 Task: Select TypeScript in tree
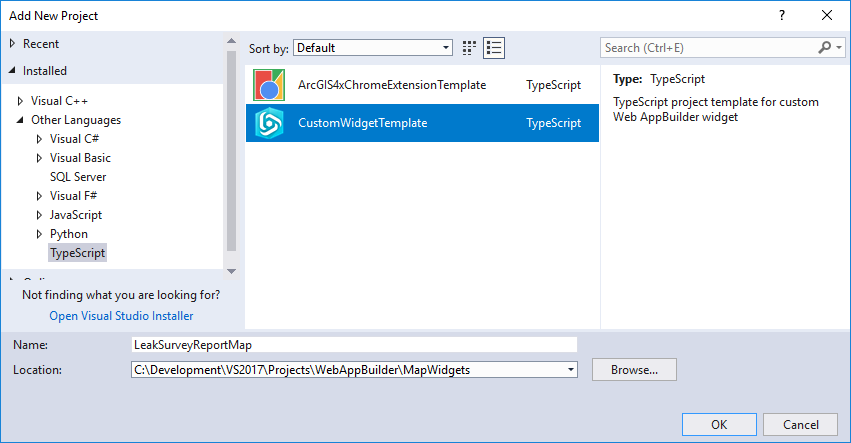pos(78,253)
